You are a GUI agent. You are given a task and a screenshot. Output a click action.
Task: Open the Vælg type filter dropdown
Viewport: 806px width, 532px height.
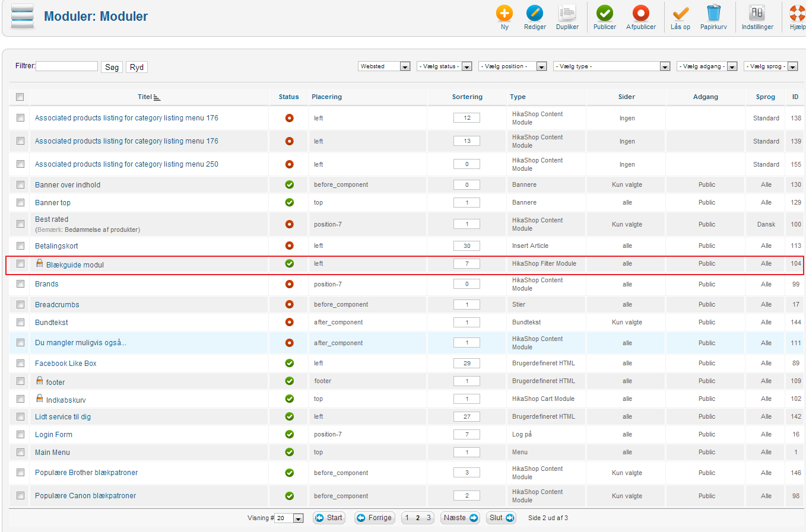click(611, 66)
